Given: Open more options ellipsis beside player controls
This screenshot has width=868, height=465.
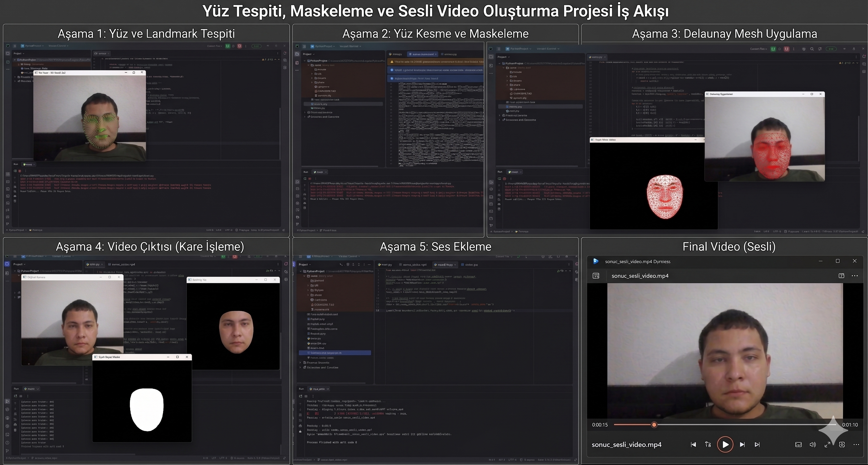Looking at the screenshot, I should [x=856, y=445].
